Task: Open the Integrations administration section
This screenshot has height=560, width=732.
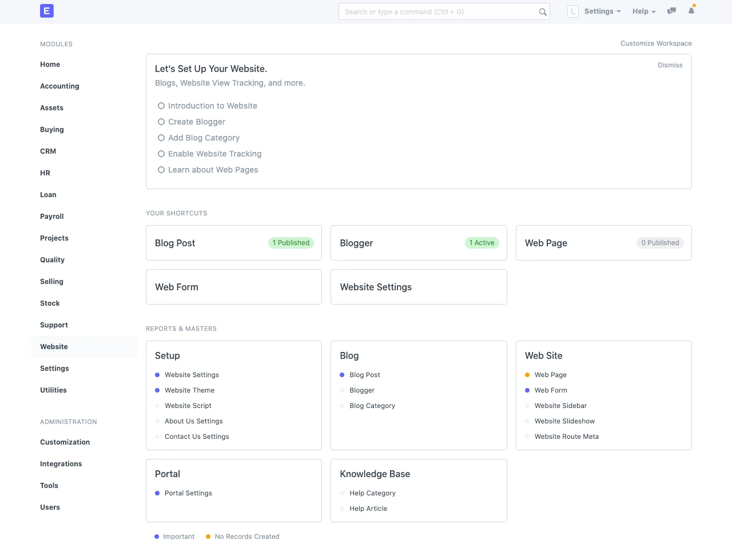Action: [61, 464]
